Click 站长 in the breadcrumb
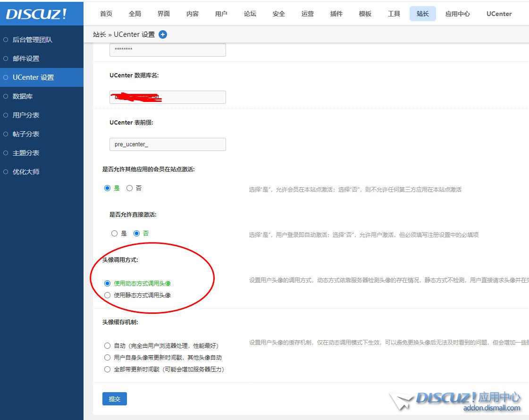 (x=100, y=34)
